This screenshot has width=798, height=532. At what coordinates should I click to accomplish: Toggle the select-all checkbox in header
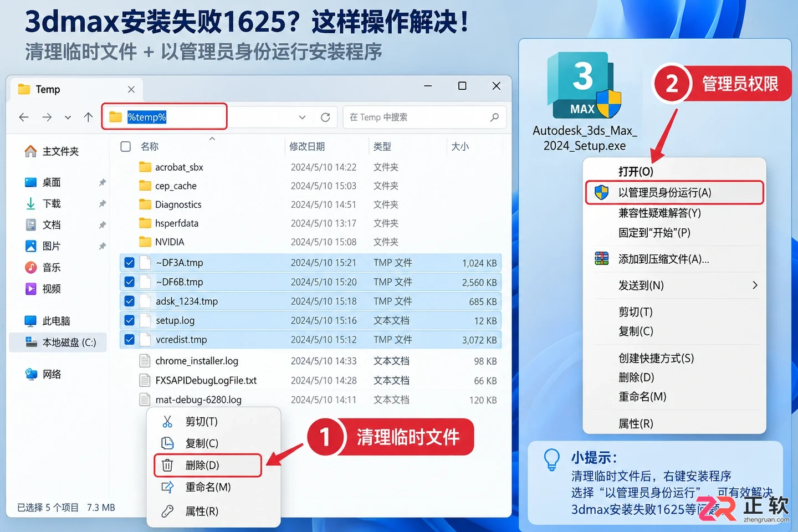pos(126,146)
